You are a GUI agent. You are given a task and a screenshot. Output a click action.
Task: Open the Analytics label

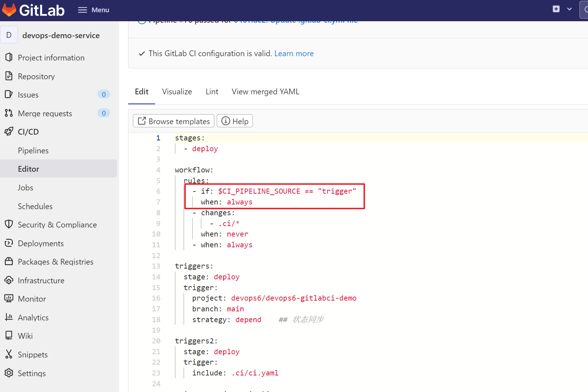click(x=33, y=317)
